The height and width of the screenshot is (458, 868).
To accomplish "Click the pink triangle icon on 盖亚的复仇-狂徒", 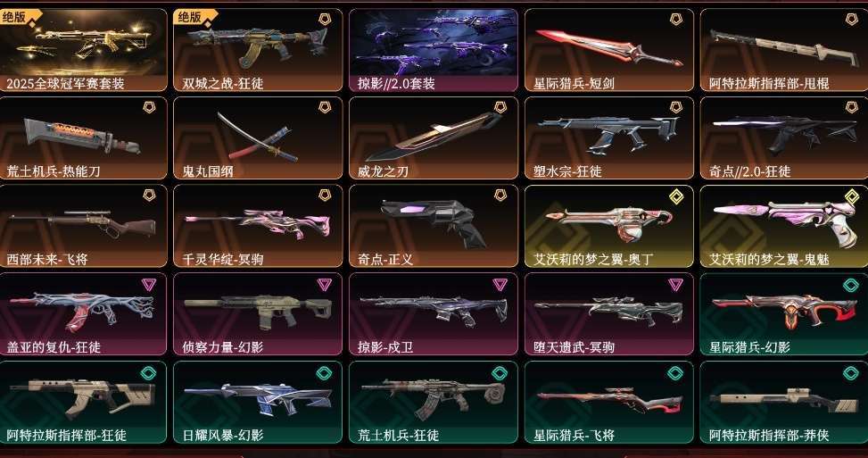I will click(149, 285).
